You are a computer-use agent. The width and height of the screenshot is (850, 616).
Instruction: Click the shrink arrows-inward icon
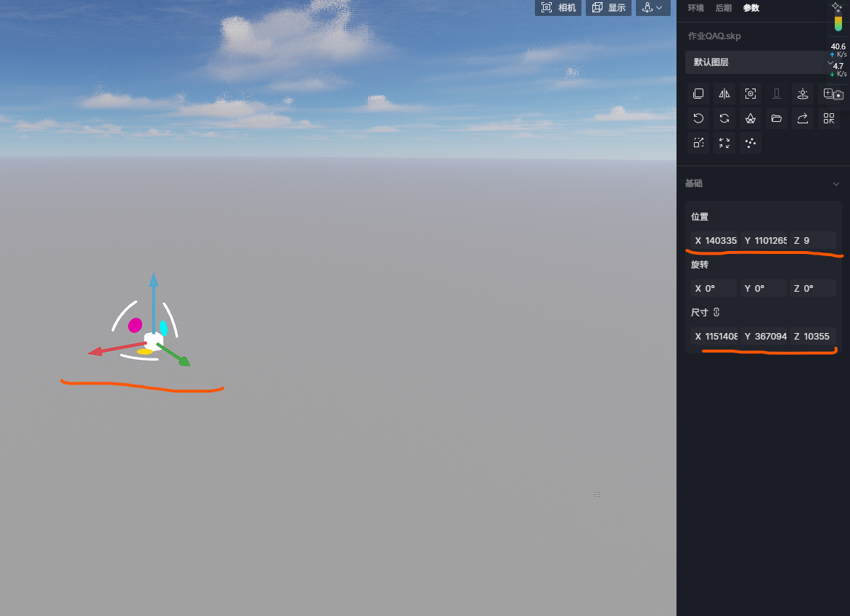click(724, 143)
